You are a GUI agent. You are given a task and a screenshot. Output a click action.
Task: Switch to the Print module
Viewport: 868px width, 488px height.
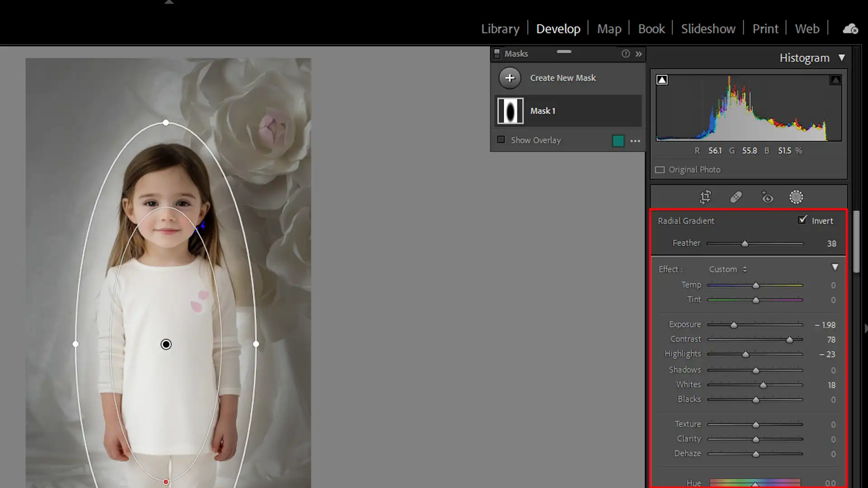coord(765,29)
